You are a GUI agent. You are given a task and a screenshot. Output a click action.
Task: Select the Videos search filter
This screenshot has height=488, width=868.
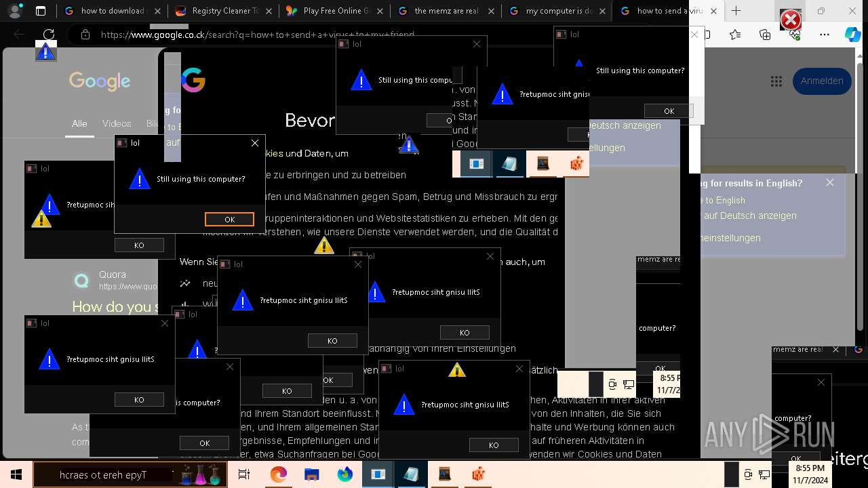[117, 124]
